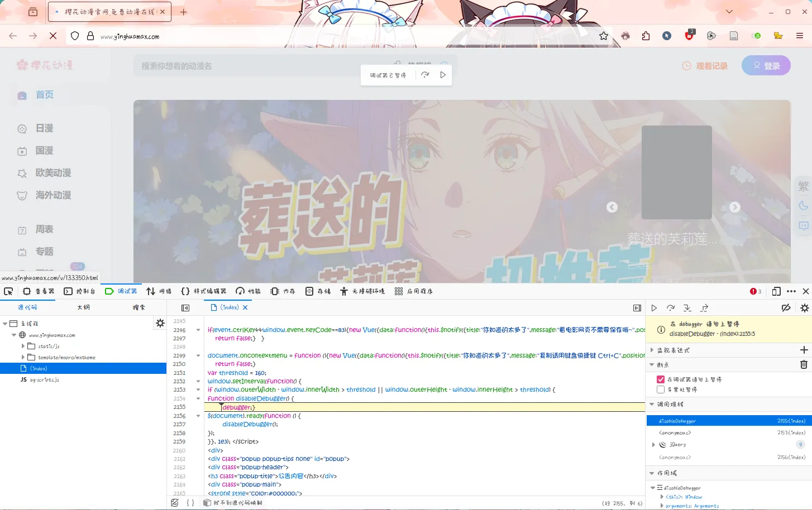Viewport: 812px width, 510px height.
Task: Collapse the call stack section
Action: click(x=652, y=404)
